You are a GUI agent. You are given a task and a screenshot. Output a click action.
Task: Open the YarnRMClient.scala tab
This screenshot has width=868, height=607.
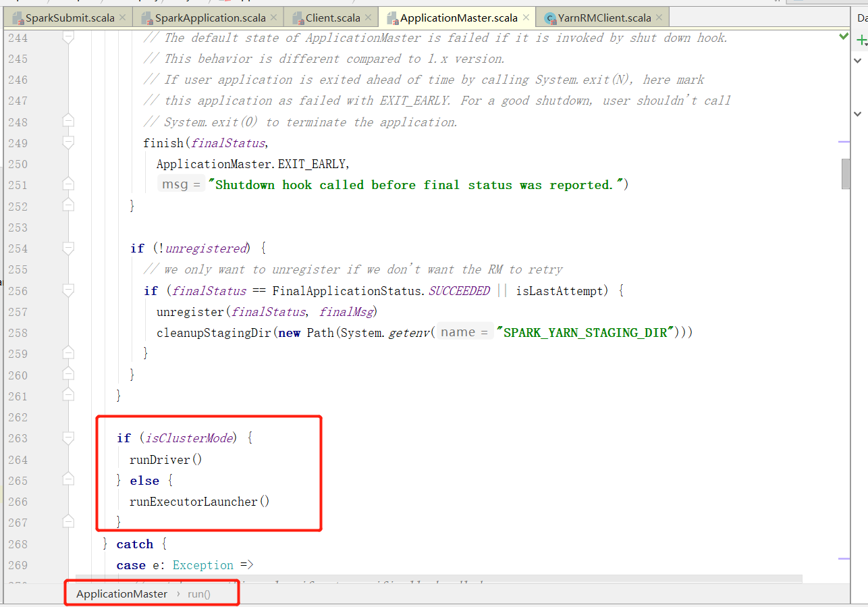605,18
